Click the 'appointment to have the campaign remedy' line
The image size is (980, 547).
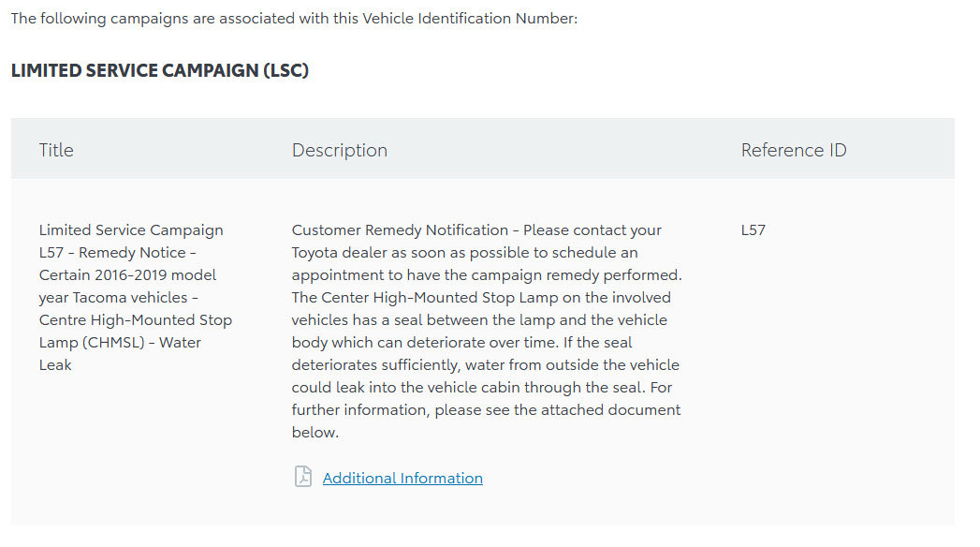[x=487, y=275]
